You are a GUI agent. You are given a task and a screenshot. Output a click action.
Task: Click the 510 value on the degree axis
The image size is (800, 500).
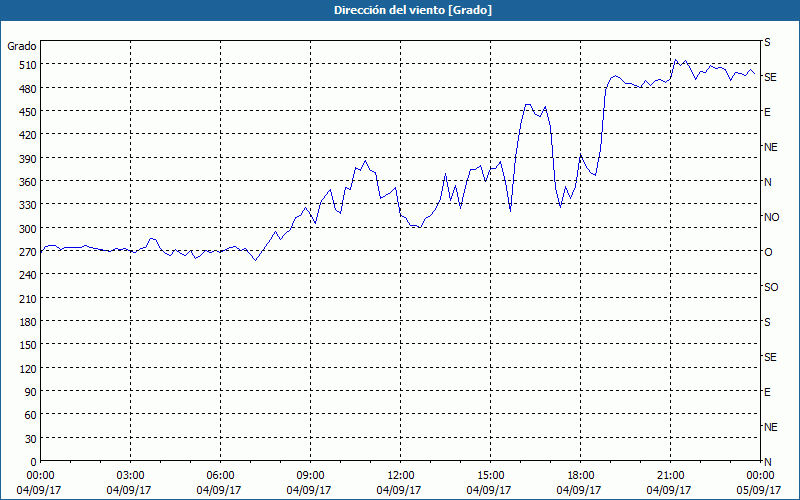pyautogui.click(x=29, y=65)
